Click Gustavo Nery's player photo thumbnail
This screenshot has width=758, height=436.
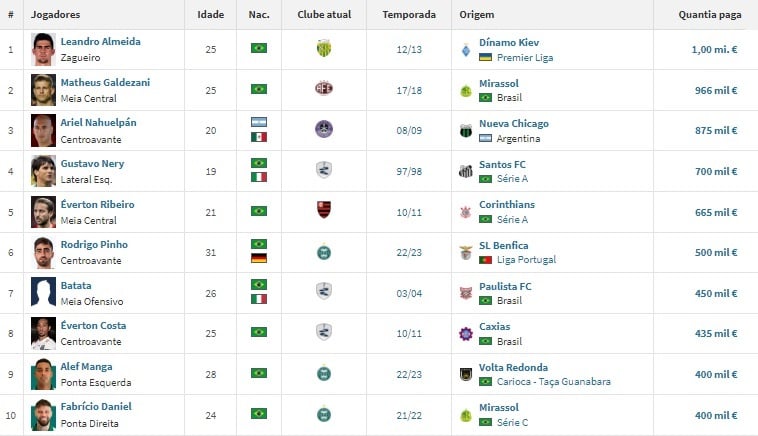tap(44, 171)
